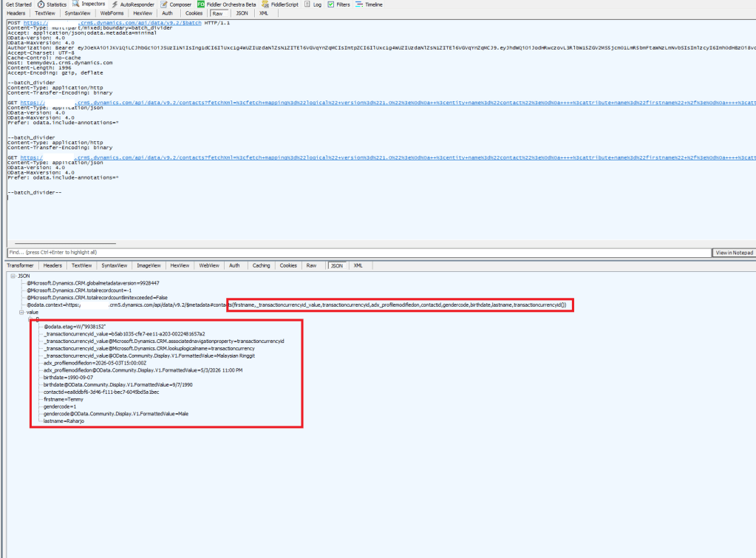Open response SyntaxView tab
This screenshot has height=558, width=756.
click(x=115, y=265)
